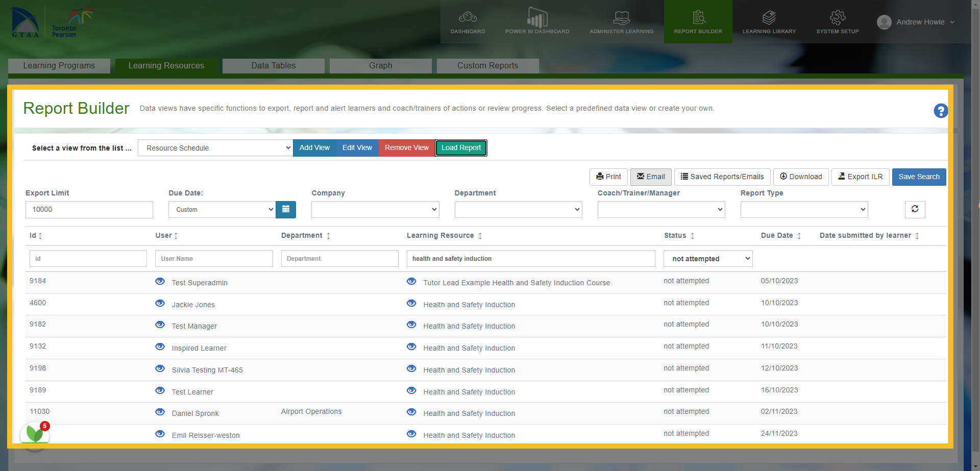Click the Department filter text input
This screenshot has height=471, width=980.
pos(340,259)
